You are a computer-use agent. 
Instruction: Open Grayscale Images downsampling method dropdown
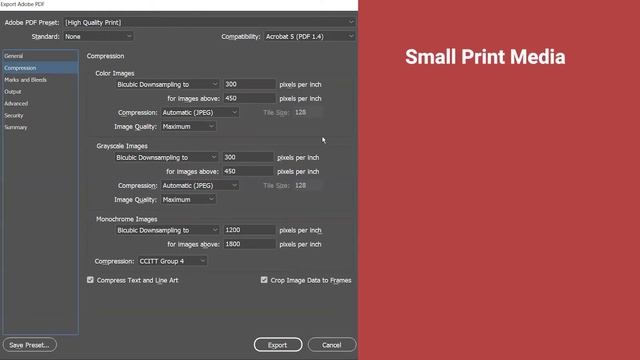[166, 157]
